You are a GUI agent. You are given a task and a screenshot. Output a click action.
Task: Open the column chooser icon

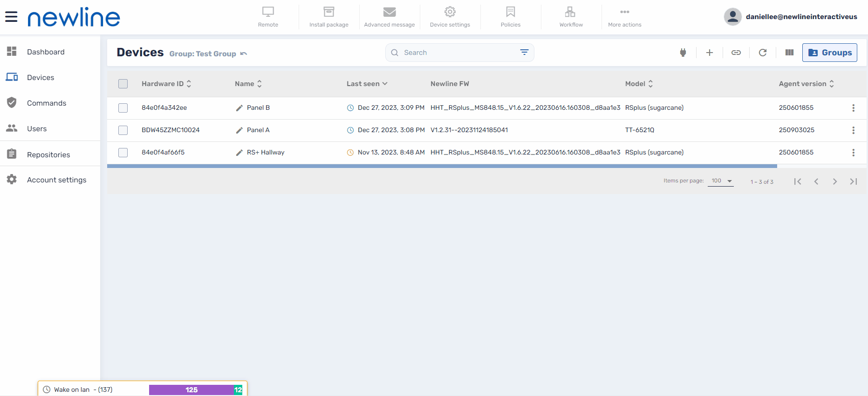(789, 53)
